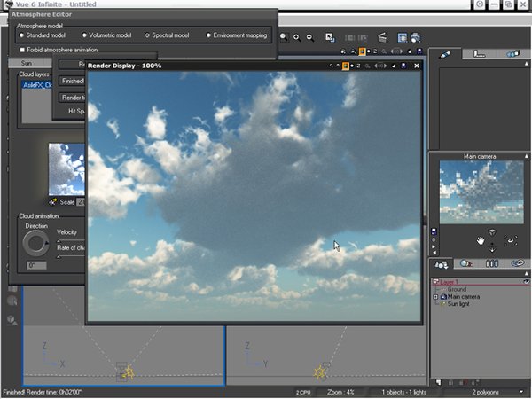Expand the Main camera tree node

coord(435,297)
